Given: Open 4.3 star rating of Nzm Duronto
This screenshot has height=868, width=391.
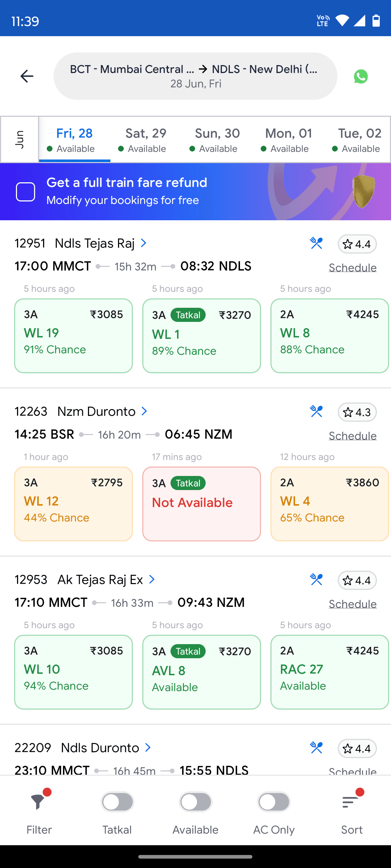Looking at the screenshot, I should [357, 412].
